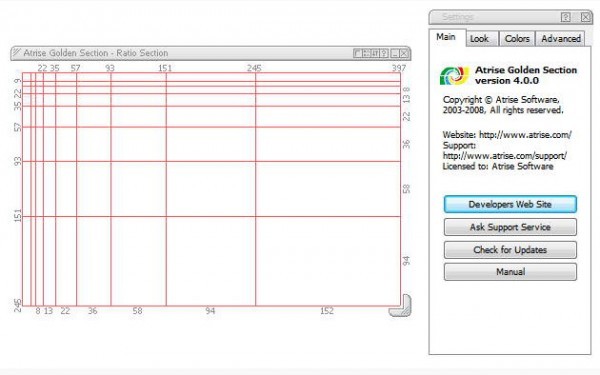
Task: Click the third small icon in Golden Section title bar
Action: [x=375, y=53]
